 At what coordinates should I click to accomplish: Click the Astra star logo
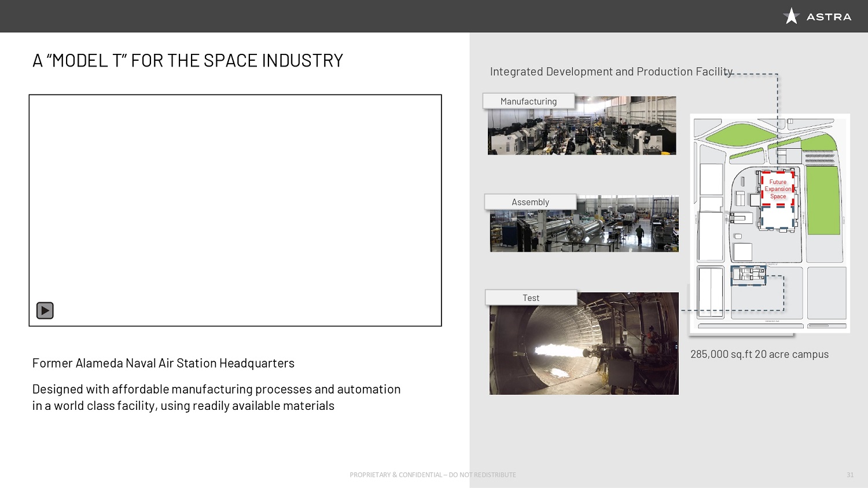(791, 16)
